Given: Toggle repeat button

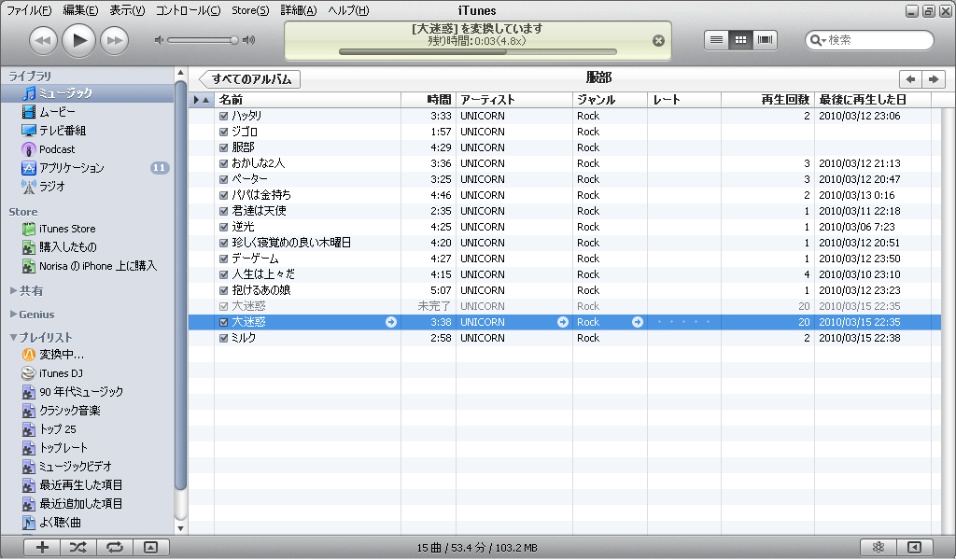Looking at the screenshot, I should [x=115, y=547].
